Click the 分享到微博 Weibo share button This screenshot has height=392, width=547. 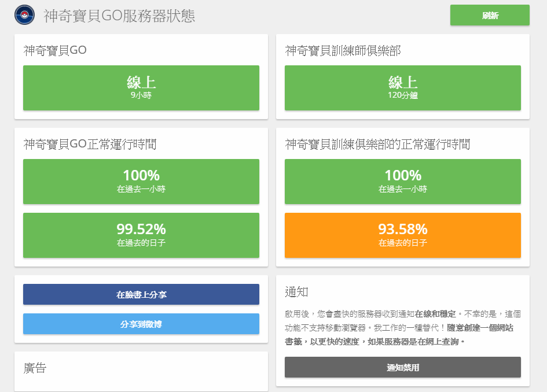pyautogui.click(x=141, y=324)
